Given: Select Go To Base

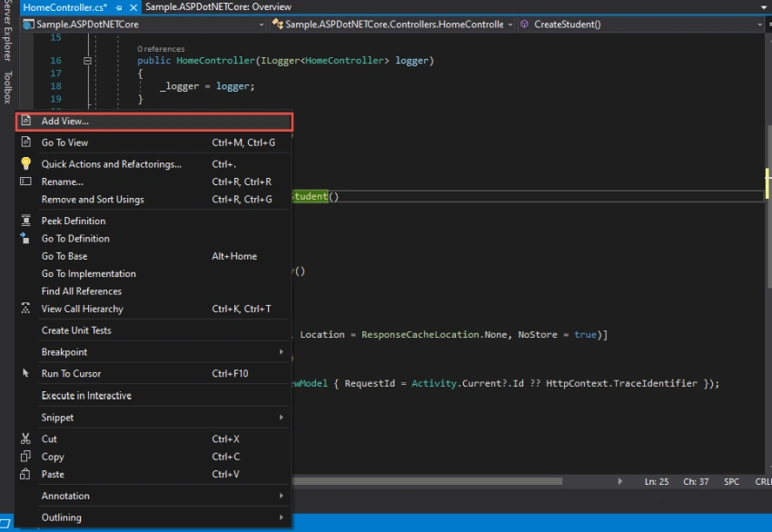Looking at the screenshot, I should point(154,256).
